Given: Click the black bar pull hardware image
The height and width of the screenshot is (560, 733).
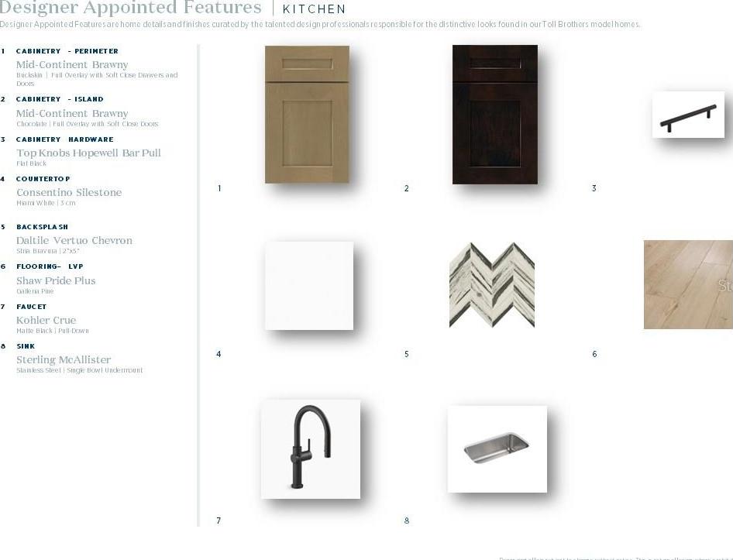Looking at the screenshot, I should (x=688, y=115).
